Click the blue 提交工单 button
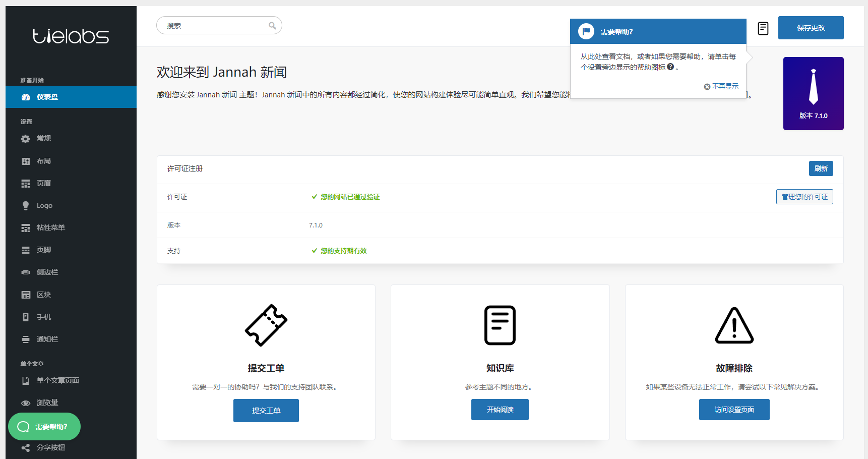868x459 pixels. point(266,411)
